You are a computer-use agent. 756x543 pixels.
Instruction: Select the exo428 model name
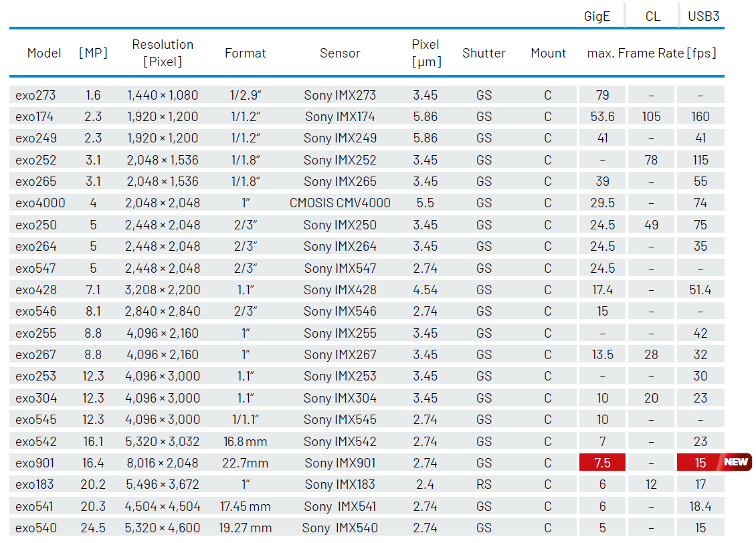[35, 290]
